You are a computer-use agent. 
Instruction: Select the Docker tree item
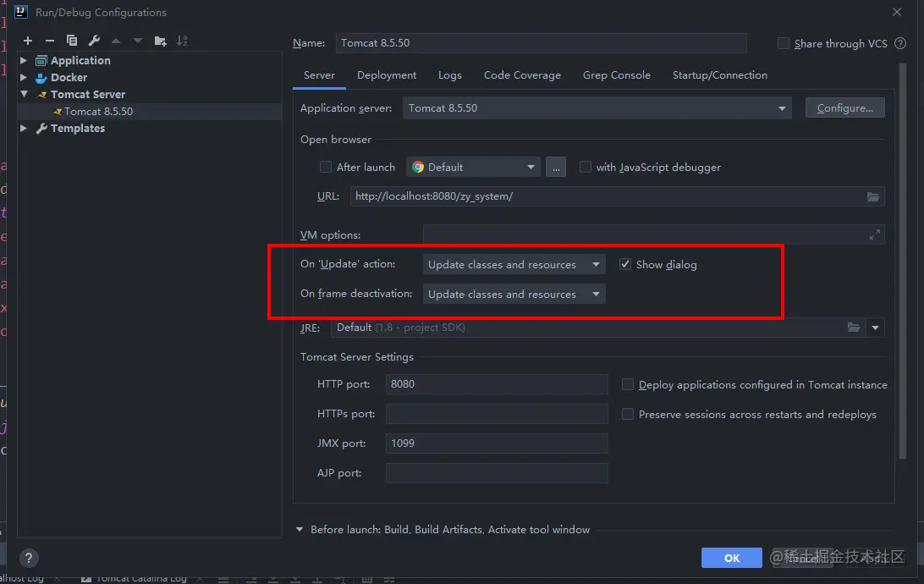coord(69,77)
